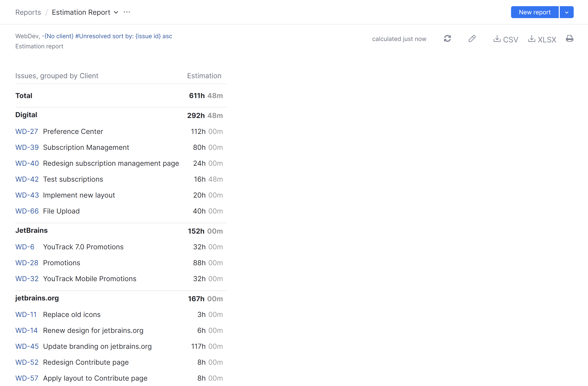588x386 pixels.
Task: Open issue WD-45 link
Action: pyautogui.click(x=27, y=346)
